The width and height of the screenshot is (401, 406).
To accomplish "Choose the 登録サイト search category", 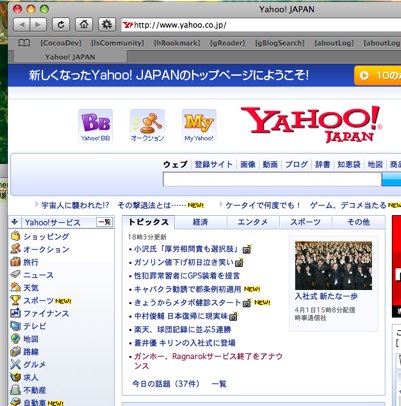I will (x=214, y=164).
